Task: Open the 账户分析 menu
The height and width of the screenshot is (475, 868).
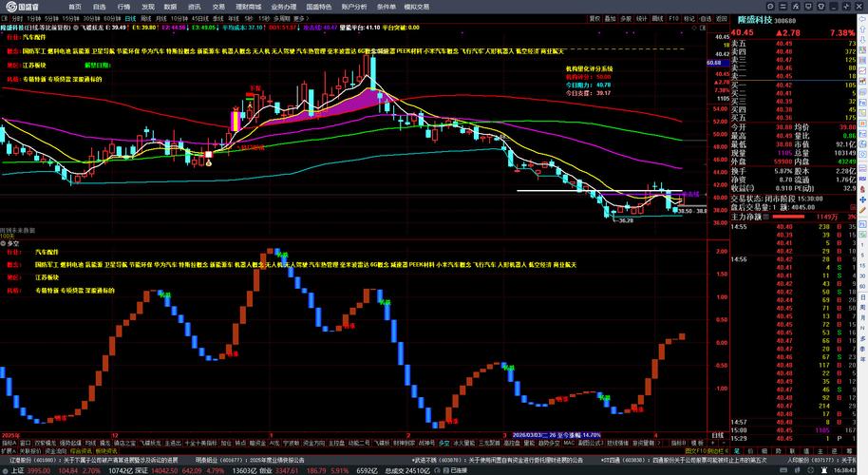Action: [353, 7]
